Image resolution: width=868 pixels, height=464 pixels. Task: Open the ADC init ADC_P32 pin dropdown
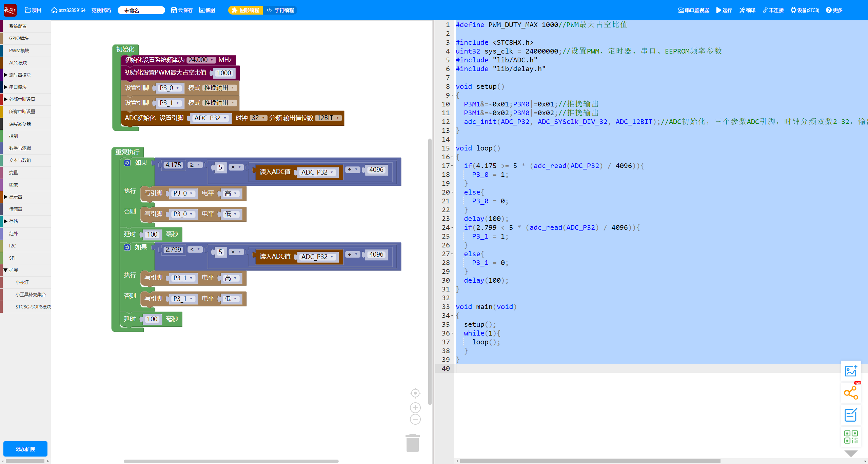click(x=211, y=118)
